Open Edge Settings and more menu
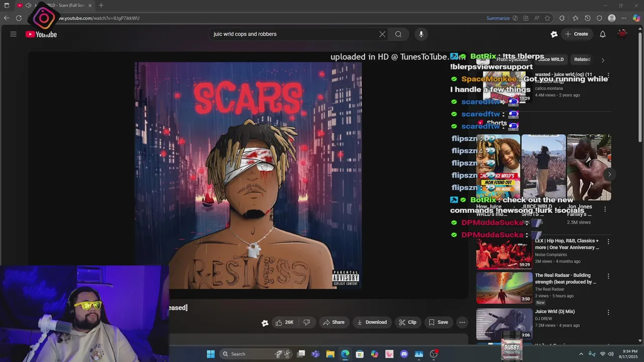 624,18
